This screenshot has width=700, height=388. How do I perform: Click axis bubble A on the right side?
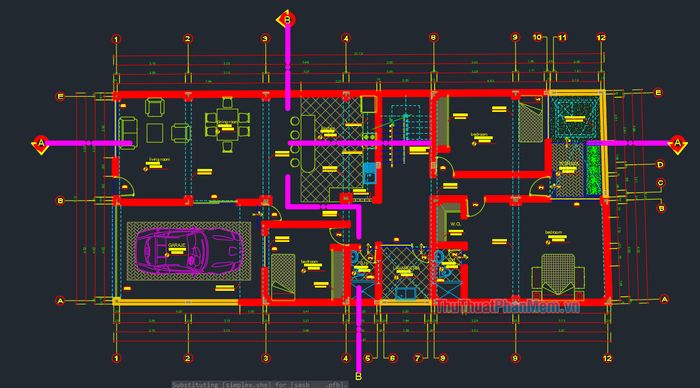click(664, 299)
